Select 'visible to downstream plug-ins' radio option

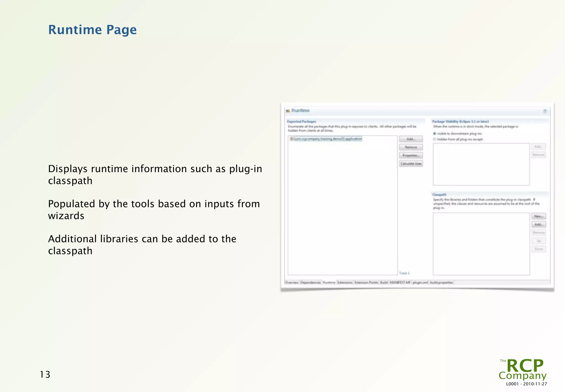pyautogui.click(x=435, y=134)
